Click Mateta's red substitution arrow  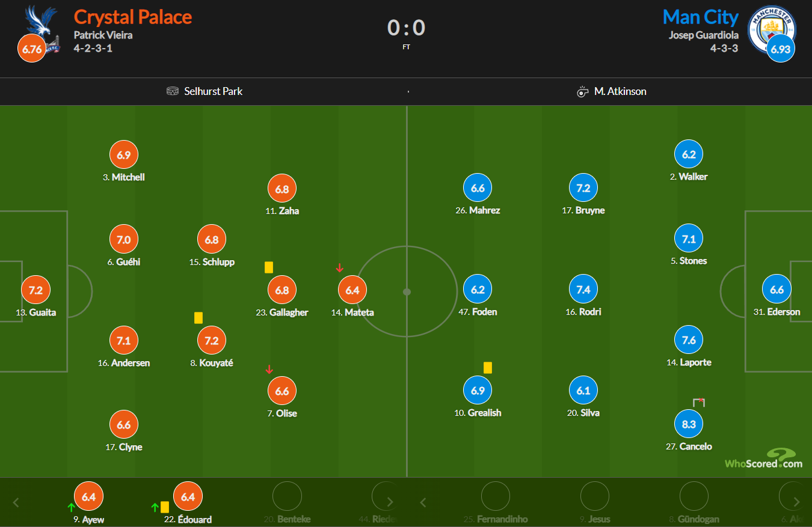pyautogui.click(x=339, y=268)
